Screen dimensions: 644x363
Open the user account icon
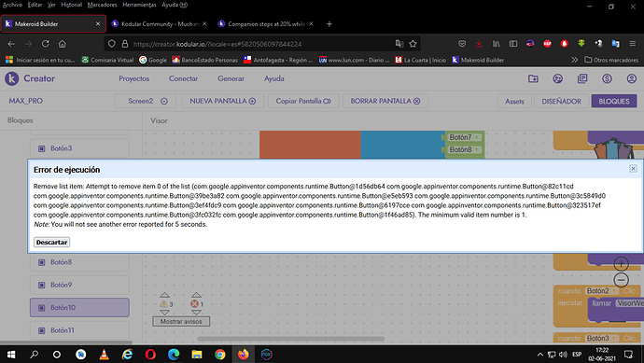(x=632, y=78)
